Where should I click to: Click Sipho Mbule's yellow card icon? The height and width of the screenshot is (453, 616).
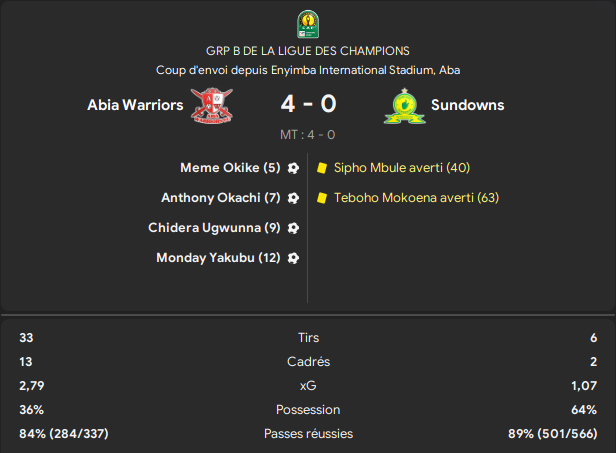coord(322,168)
